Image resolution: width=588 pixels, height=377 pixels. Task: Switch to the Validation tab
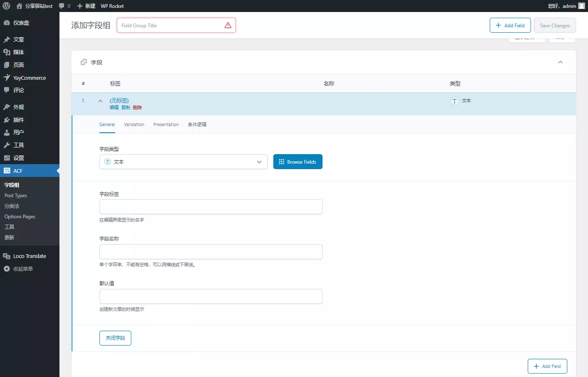[134, 124]
